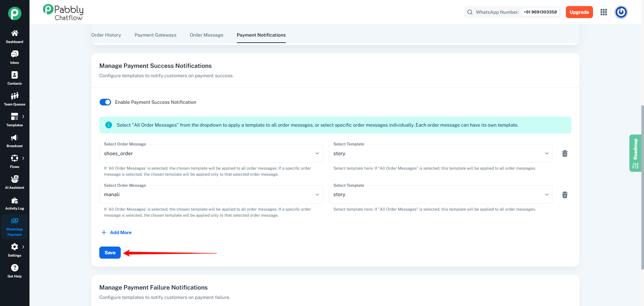Screen dimensions: 644x306
Task: Click the search magnifier icon
Action: (x=470, y=12)
